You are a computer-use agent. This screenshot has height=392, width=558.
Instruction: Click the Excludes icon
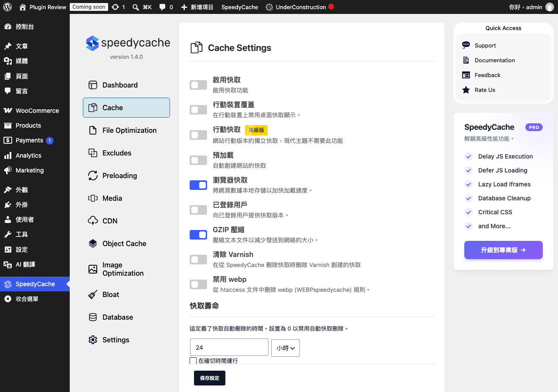[93, 153]
